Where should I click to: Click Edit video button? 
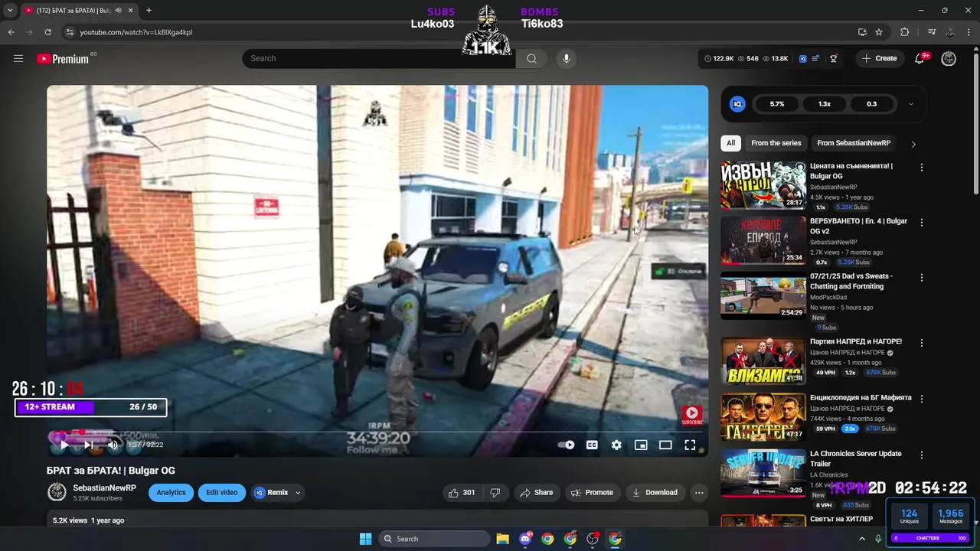[x=222, y=493]
